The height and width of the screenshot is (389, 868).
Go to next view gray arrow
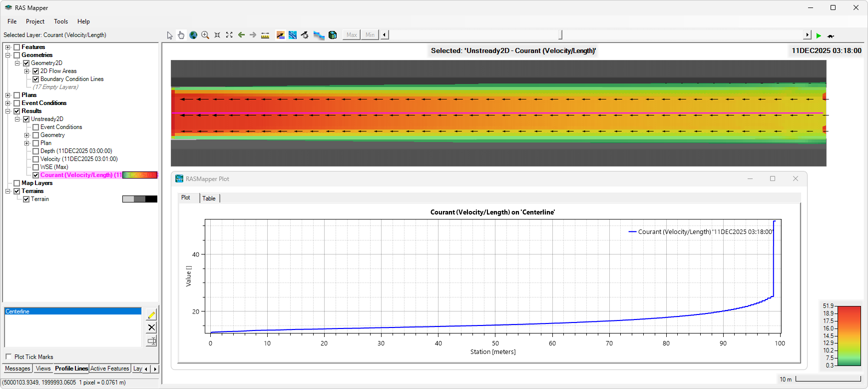pyautogui.click(x=253, y=35)
